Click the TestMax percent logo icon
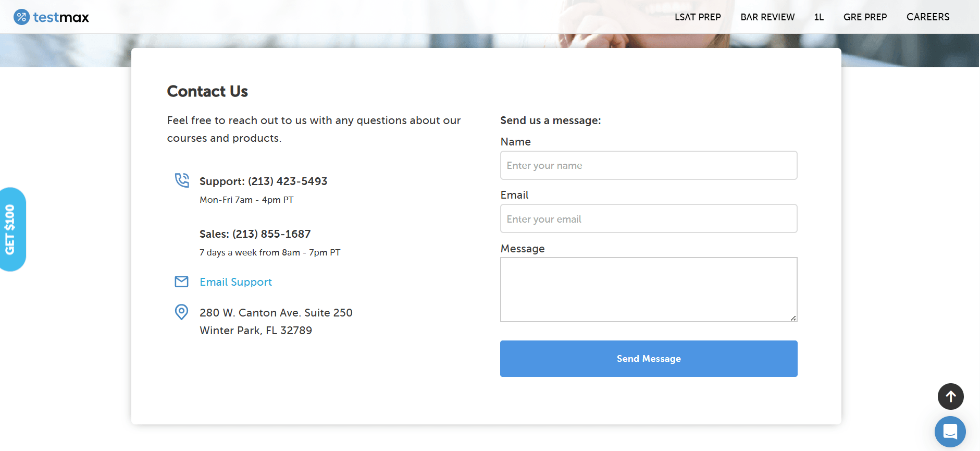Image resolution: width=980 pixels, height=451 pixels. coord(21,17)
